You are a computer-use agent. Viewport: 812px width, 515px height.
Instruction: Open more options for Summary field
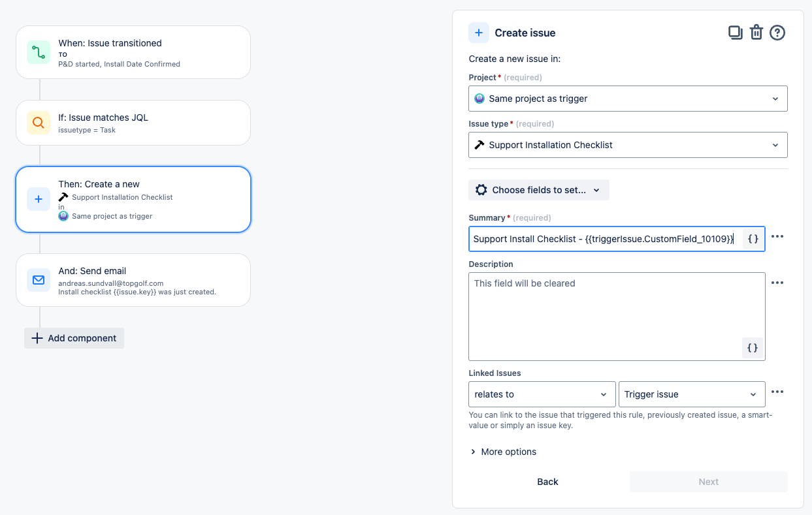[777, 236]
